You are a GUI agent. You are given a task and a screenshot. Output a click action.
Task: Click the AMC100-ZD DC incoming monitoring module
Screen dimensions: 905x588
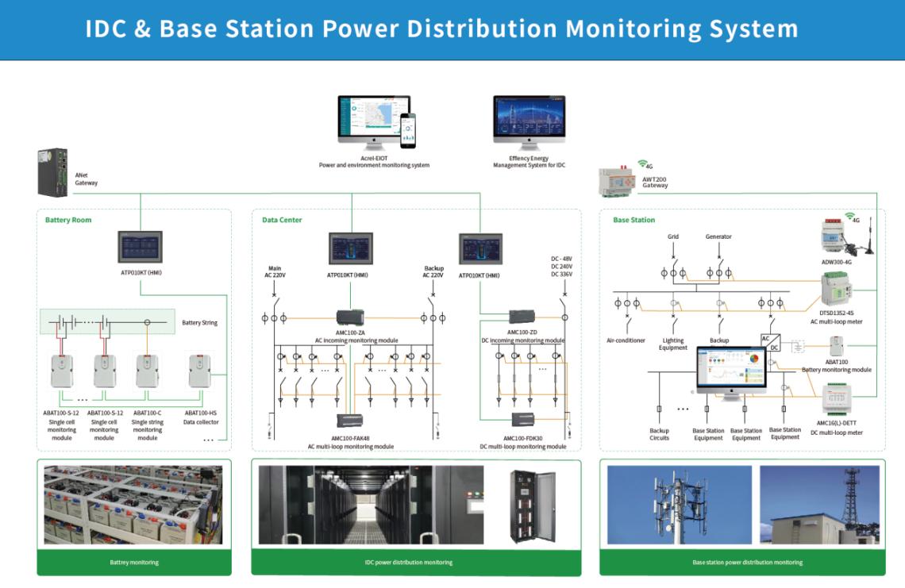522,317
